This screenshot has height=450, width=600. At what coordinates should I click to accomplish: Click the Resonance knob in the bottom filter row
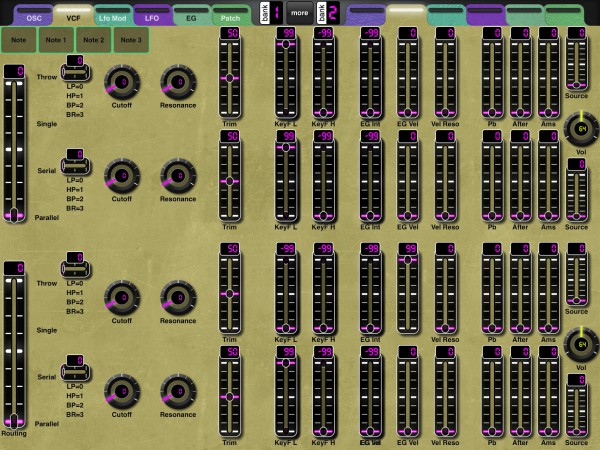point(178,391)
